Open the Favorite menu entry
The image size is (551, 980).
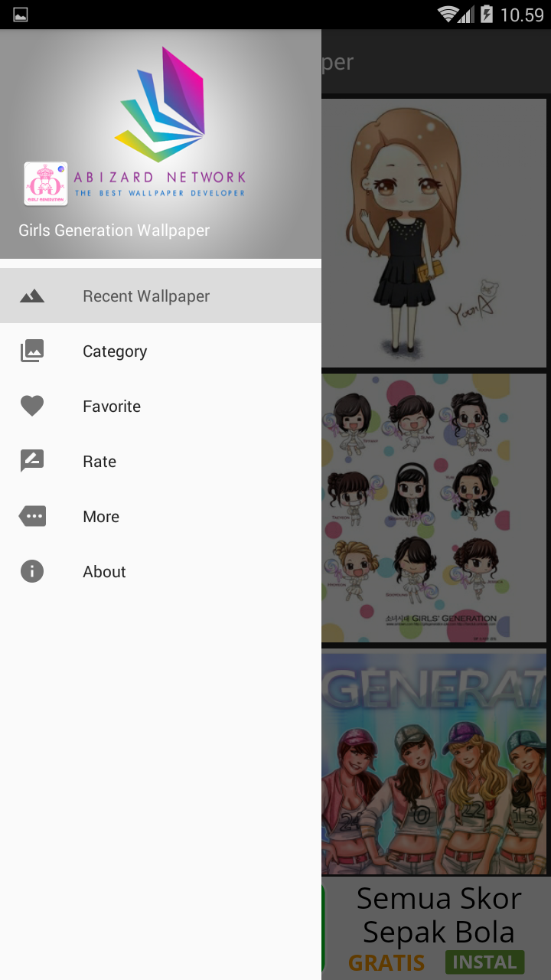tap(161, 406)
